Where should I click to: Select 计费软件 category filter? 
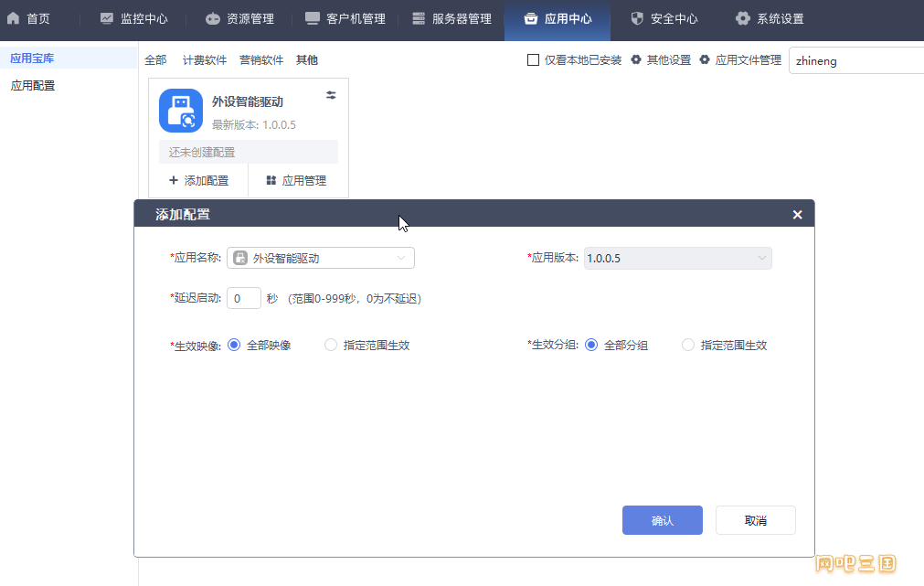[205, 60]
